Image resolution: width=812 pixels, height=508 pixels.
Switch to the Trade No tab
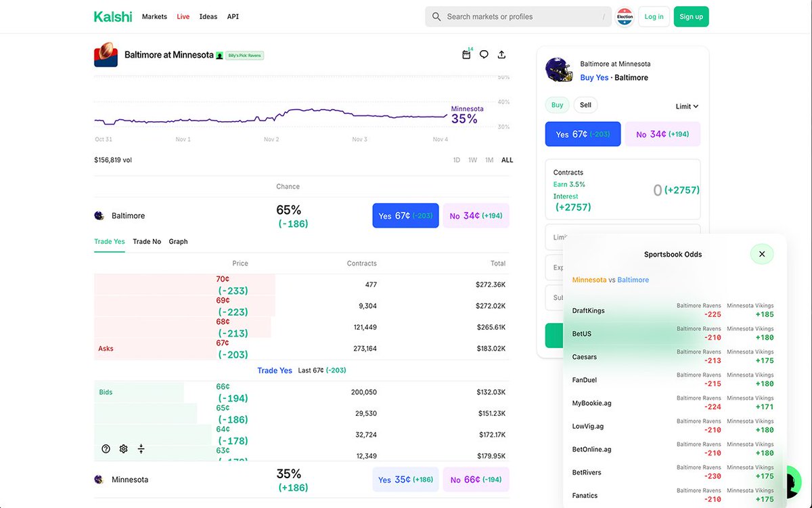pyautogui.click(x=147, y=241)
